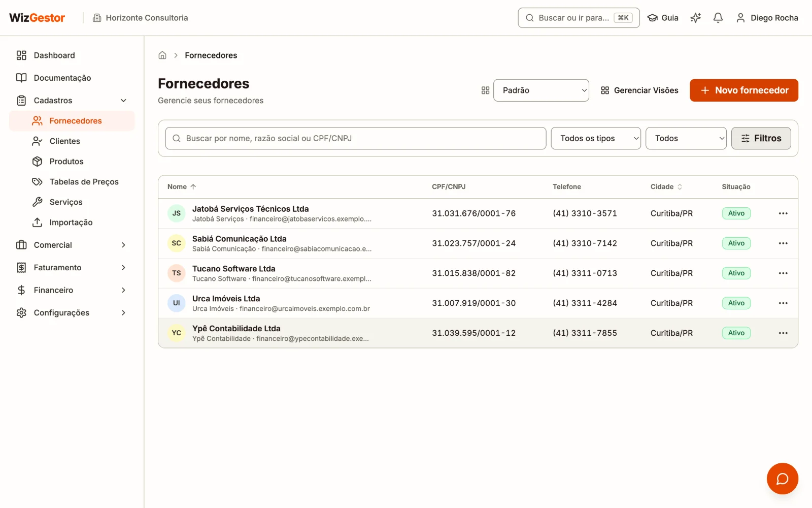The height and width of the screenshot is (508, 812).
Task: Open row actions for Jatobá Serviços Técnicos
Action: click(x=783, y=213)
